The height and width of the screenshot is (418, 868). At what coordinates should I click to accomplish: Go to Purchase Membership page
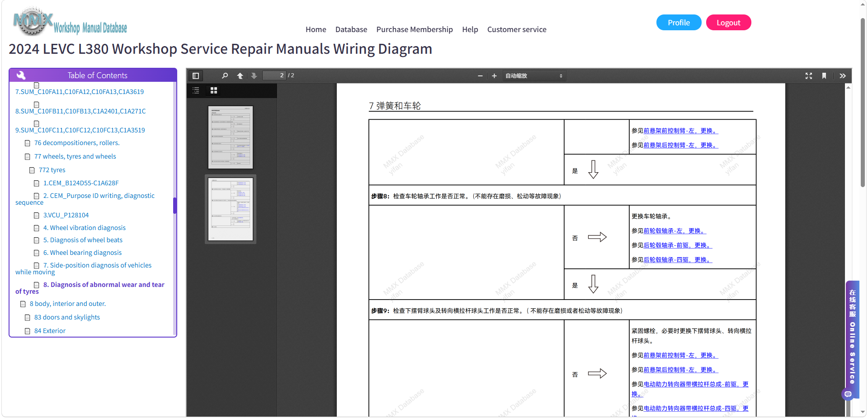click(415, 29)
